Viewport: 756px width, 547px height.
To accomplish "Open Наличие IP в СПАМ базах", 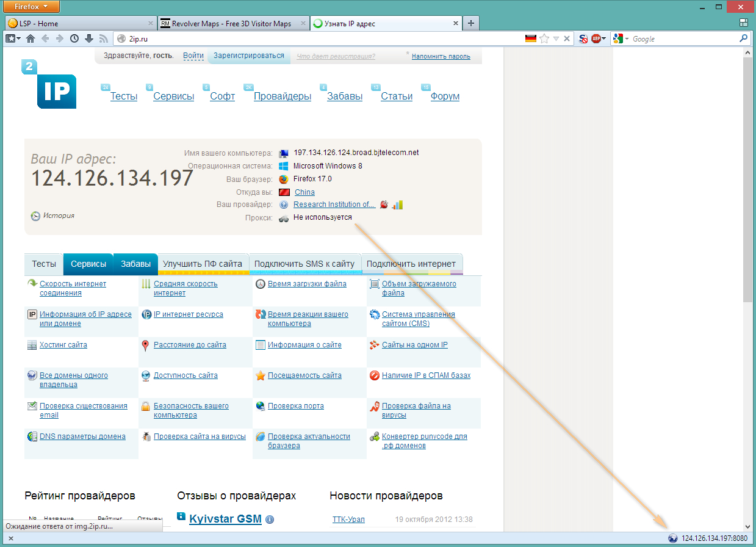I will click(x=427, y=375).
